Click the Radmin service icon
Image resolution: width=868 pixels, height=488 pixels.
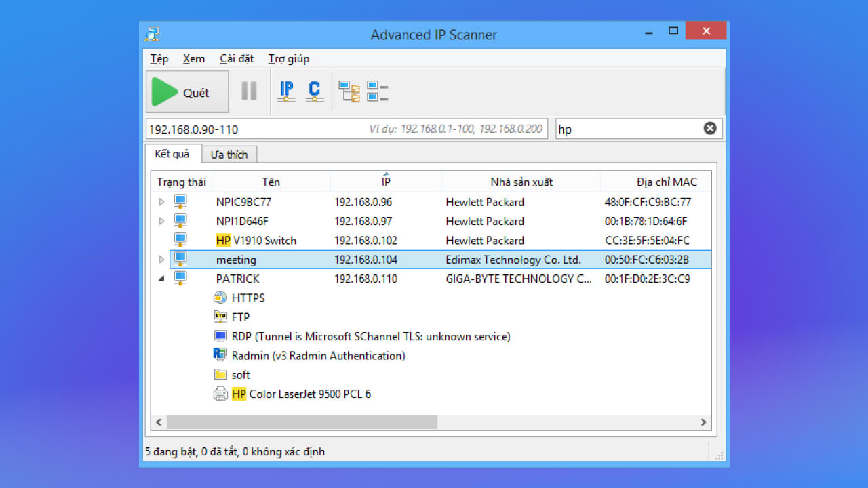click(x=220, y=354)
